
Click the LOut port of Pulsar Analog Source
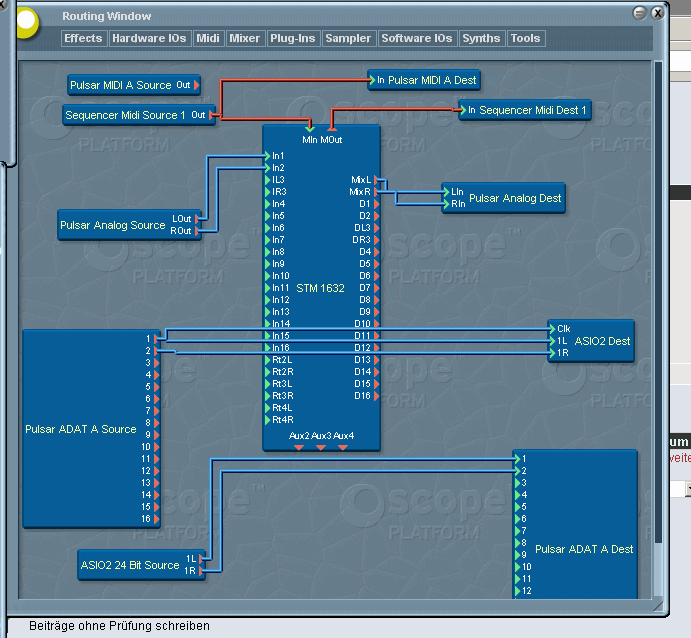197,219
